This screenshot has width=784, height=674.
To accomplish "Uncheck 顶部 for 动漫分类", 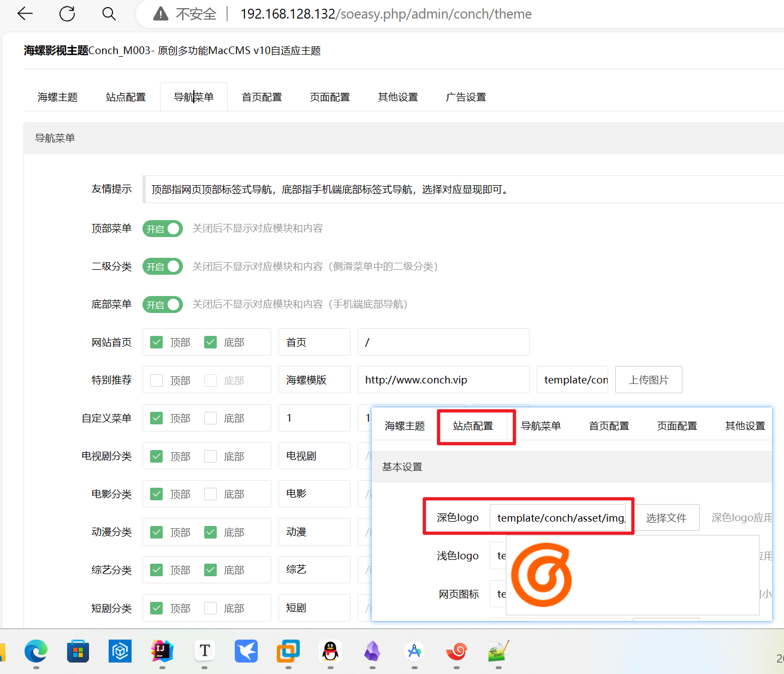I will pyautogui.click(x=157, y=532).
